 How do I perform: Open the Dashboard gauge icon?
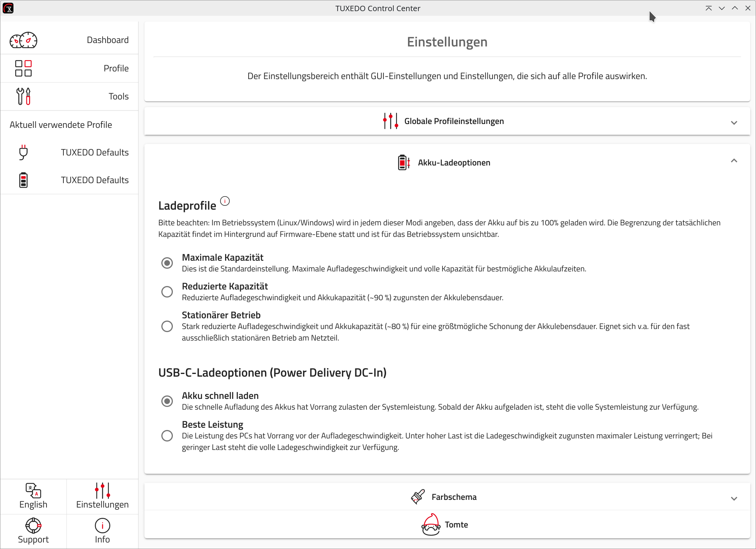[23, 40]
